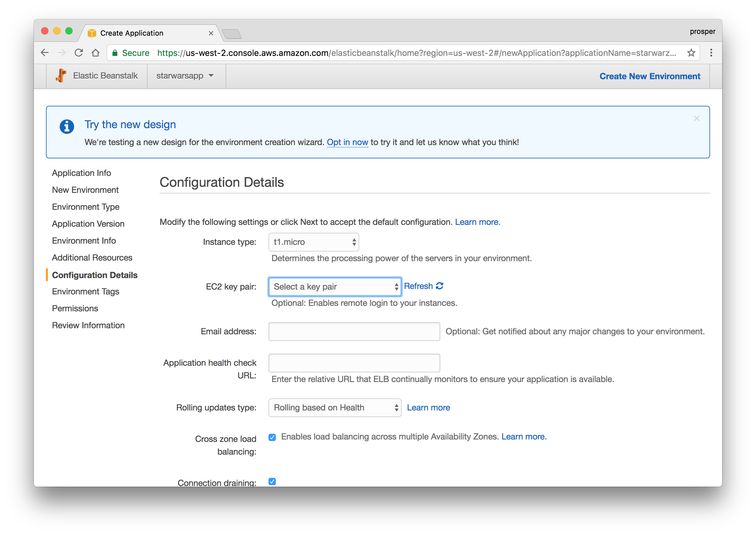
Task: Go to Additional Resources step
Action: tap(92, 258)
